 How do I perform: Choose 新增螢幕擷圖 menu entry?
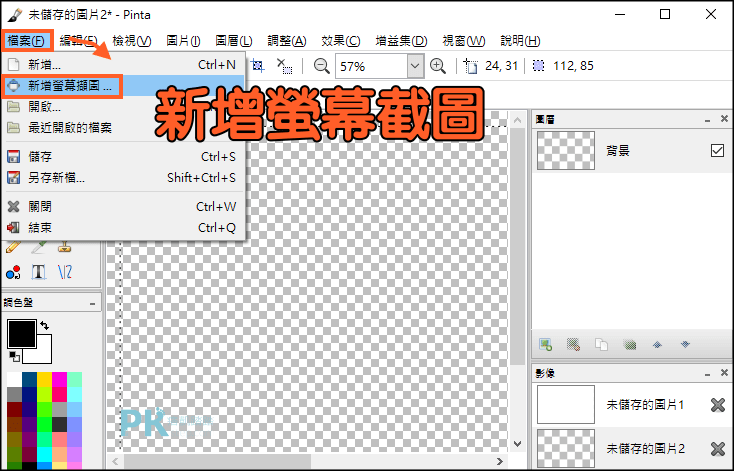click(x=124, y=86)
